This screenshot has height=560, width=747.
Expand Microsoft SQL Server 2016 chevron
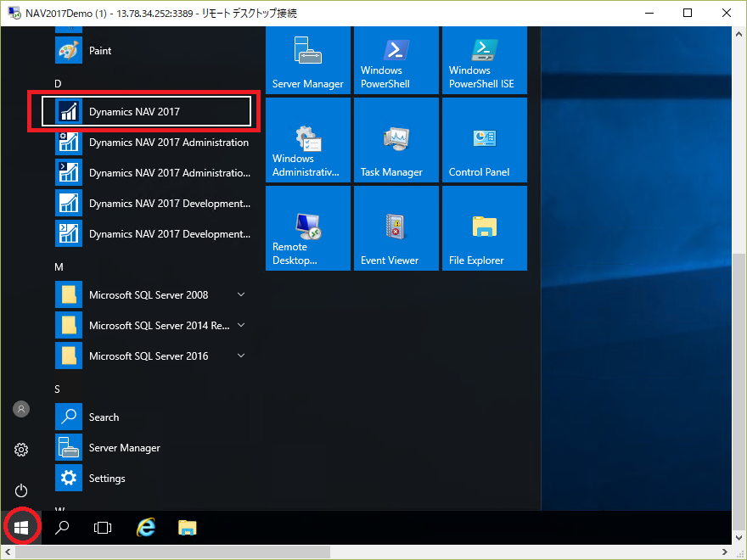[x=241, y=356]
